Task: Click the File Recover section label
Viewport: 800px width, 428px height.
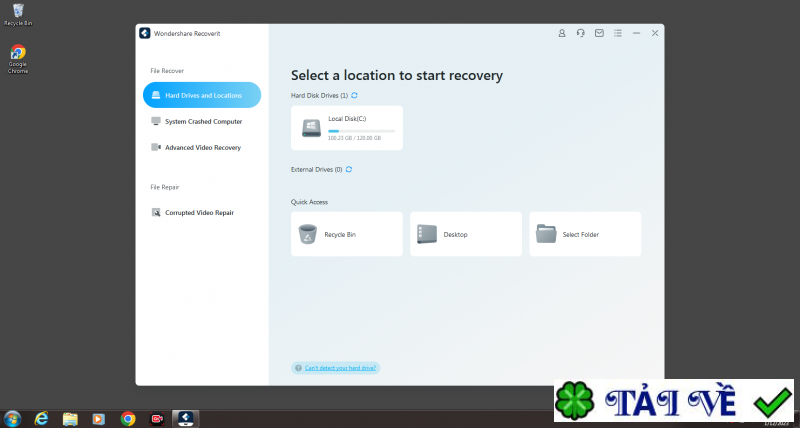Action: click(167, 71)
